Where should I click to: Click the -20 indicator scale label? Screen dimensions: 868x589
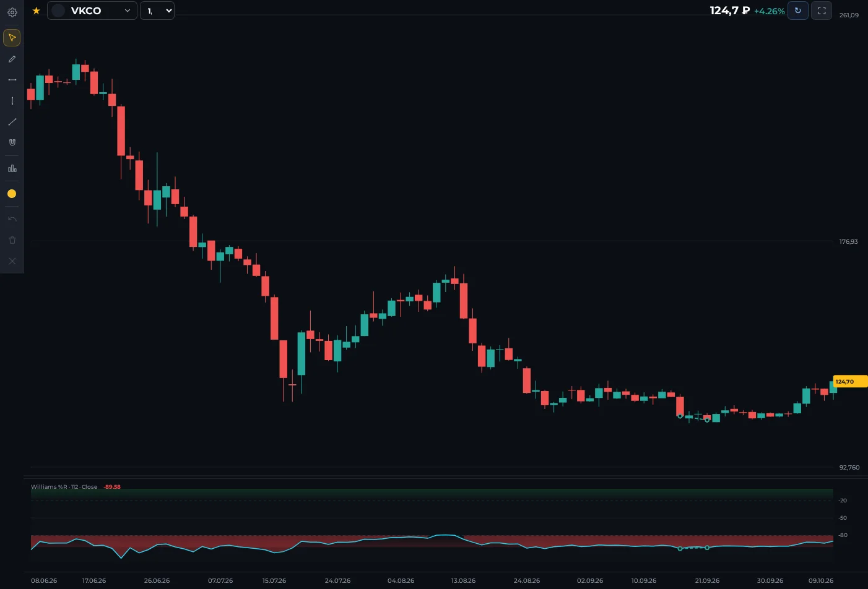(843, 501)
